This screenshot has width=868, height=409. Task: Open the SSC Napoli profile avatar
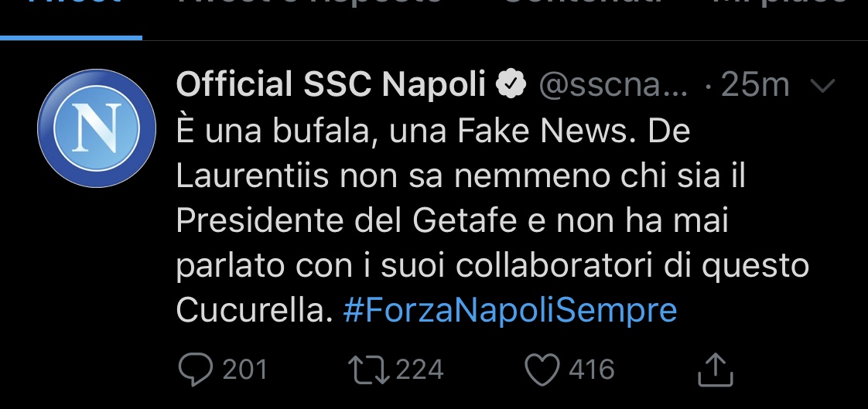(x=97, y=128)
